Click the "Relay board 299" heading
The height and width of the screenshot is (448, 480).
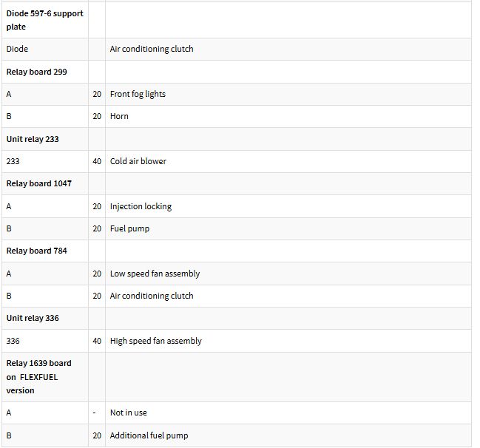(38, 72)
